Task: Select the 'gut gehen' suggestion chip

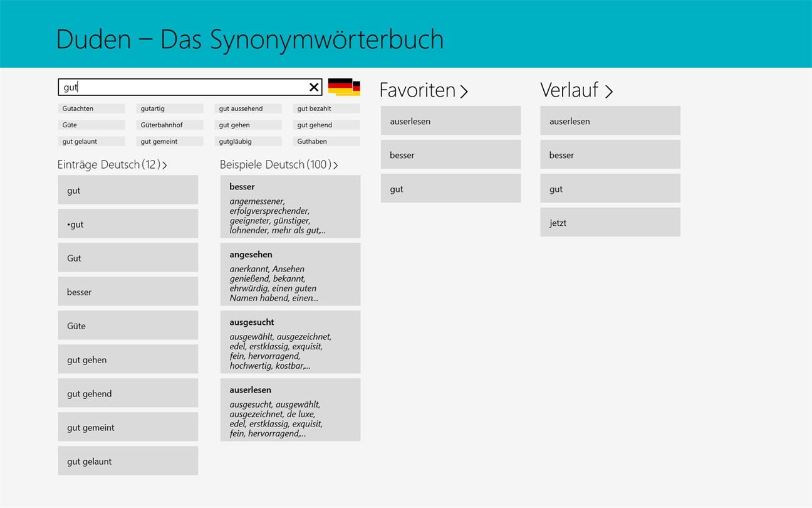Action: point(248,125)
